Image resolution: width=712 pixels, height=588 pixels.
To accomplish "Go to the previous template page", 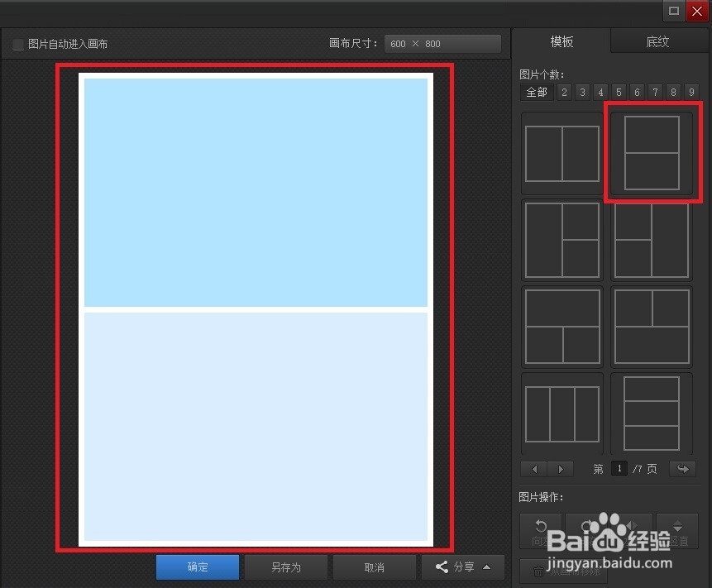I will [x=534, y=469].
